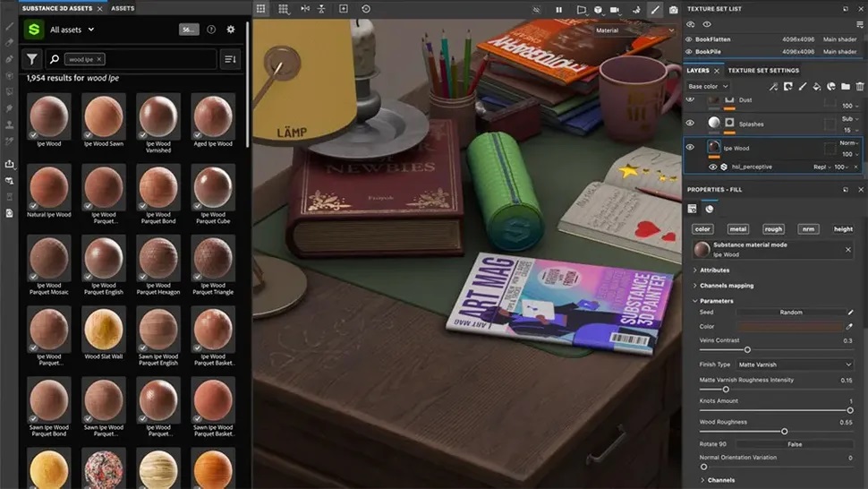The width and height of the screenshot is (868, 489).
Task: Open the filter funnel in assets panel
Action: [32, 59]
